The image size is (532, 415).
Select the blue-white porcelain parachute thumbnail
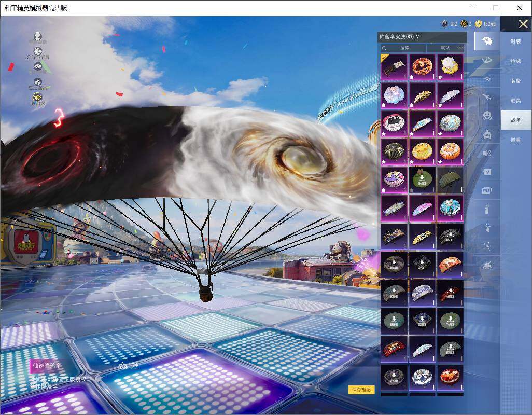422,377
